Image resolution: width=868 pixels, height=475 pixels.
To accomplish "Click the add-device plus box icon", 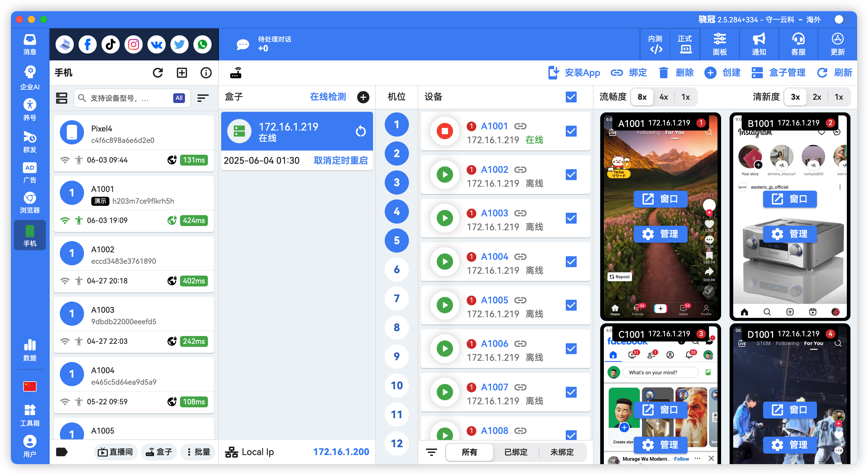I will tap(182, 73).
